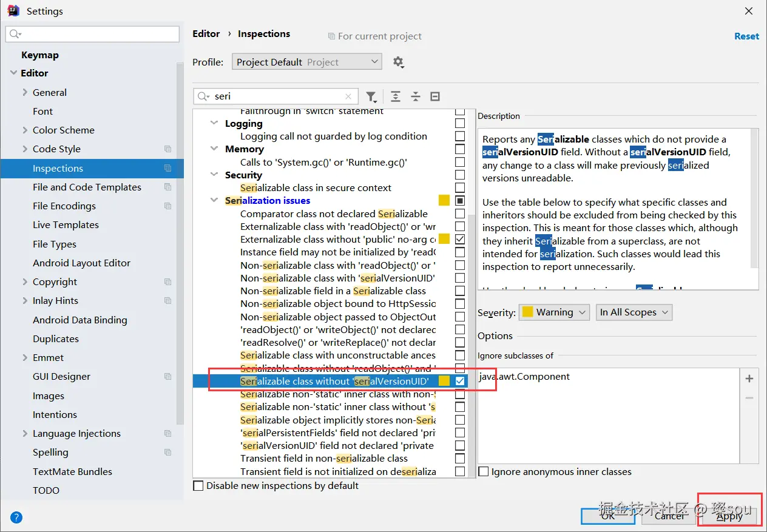Click the project-level icon beside GUI Designer
Image resolution: width=767 pixels, height=532 pixels.
(168, 376)
